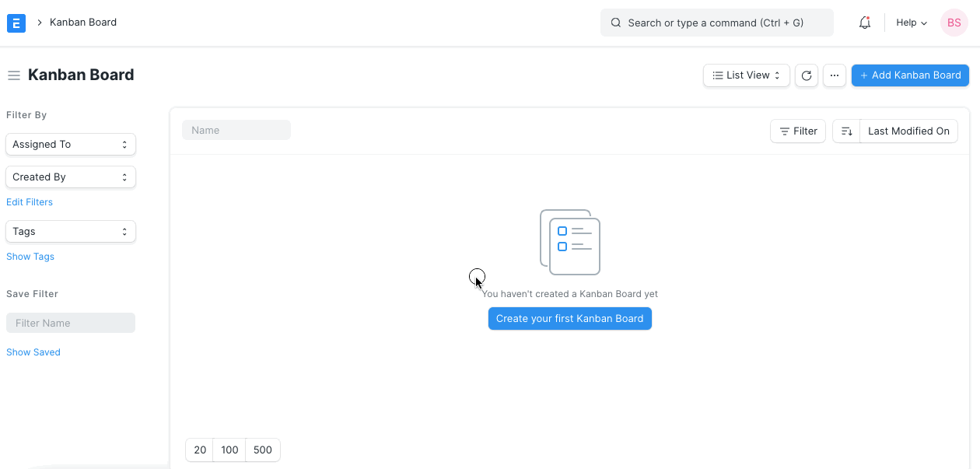980x469 pixels.
Task: Open Filter options using the funnel icon
Action: click(797, 131)
